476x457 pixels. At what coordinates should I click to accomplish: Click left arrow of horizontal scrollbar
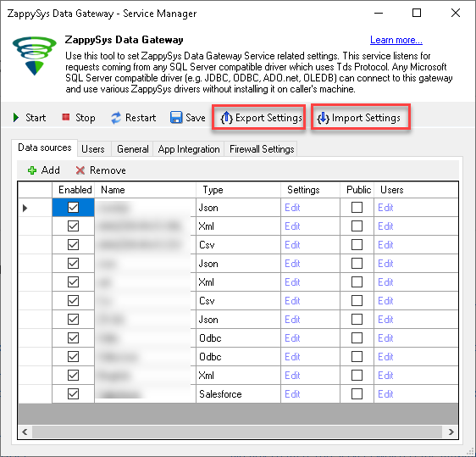click(x=25, y=432)
